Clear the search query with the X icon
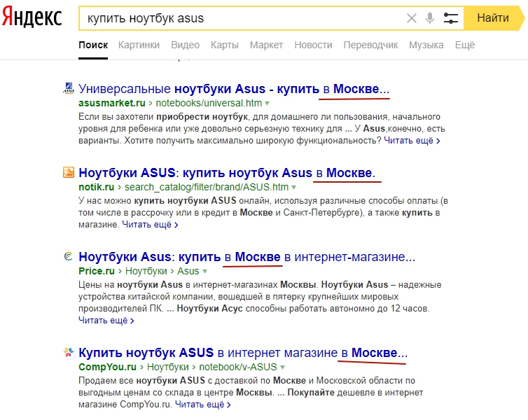The height and width of the screenshot is (420, 528). [412, 18]
